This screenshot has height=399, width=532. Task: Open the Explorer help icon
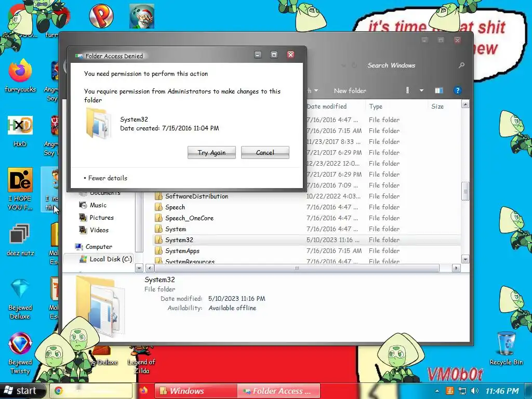tap(457, 90)
